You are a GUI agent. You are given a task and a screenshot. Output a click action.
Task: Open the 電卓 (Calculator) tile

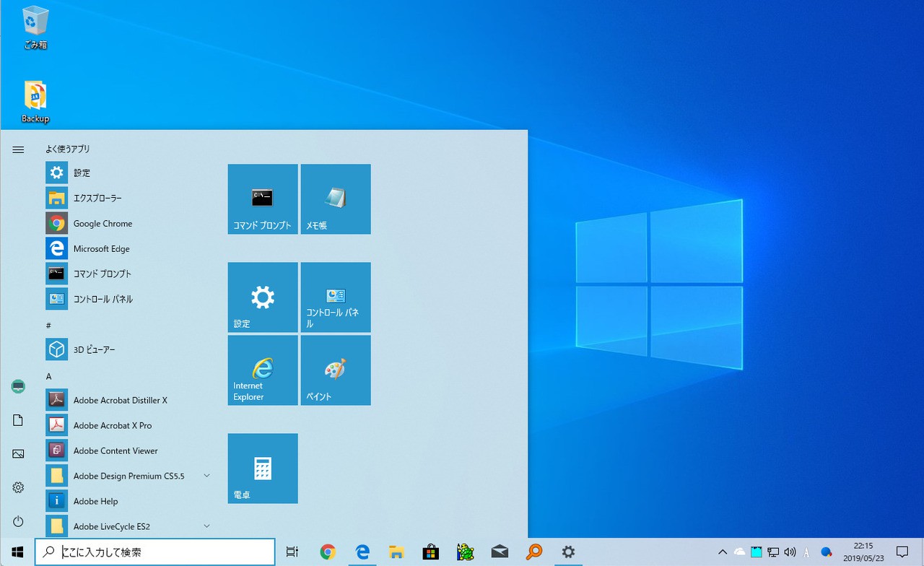pos(263,468)
